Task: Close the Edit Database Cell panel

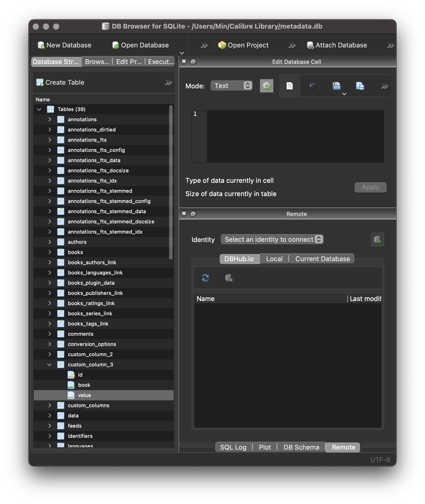Action: tap(184, 62)
